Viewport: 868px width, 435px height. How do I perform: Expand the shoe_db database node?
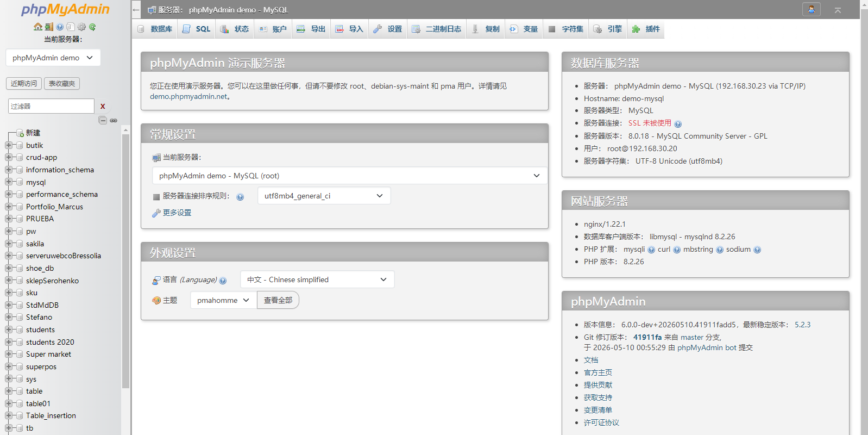[9, 268]
